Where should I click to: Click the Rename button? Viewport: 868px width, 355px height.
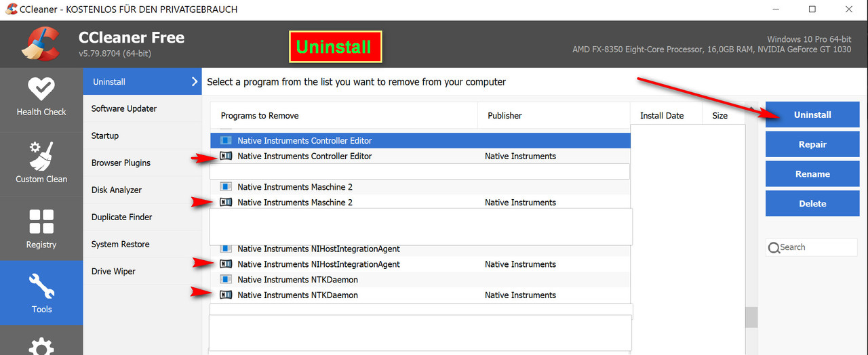click(x=812, y=174)
